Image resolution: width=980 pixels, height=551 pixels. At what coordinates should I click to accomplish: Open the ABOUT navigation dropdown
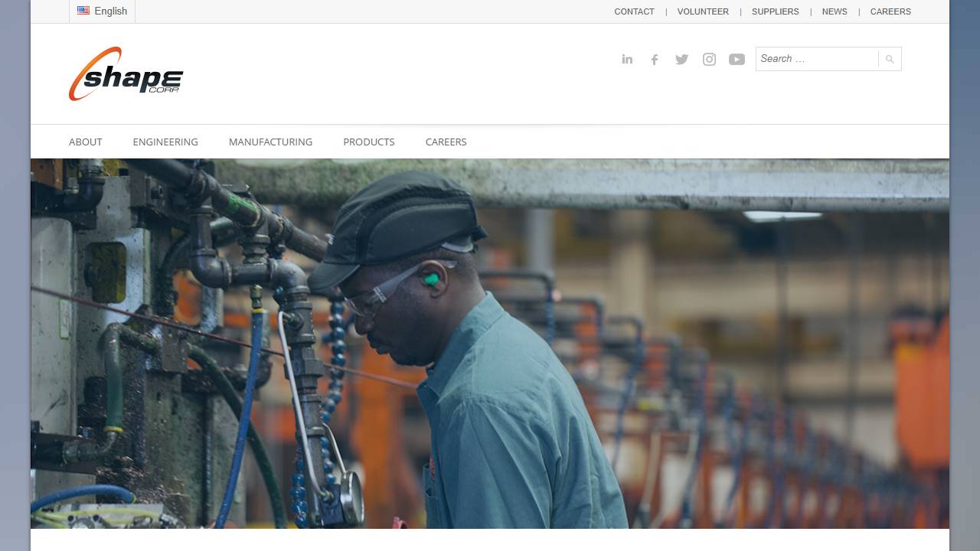[x=85, y=142]
